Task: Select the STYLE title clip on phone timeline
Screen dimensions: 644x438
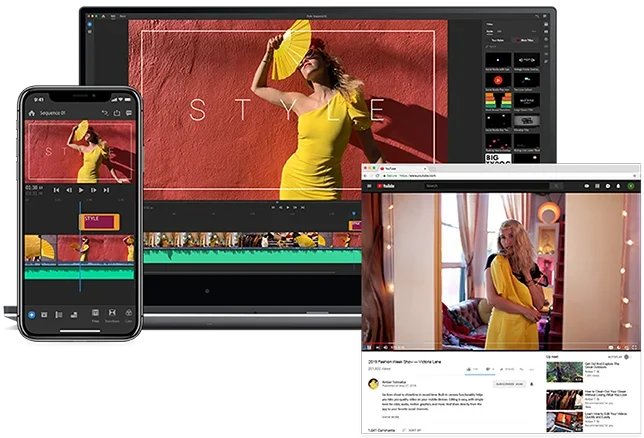Action: [99, 222]
